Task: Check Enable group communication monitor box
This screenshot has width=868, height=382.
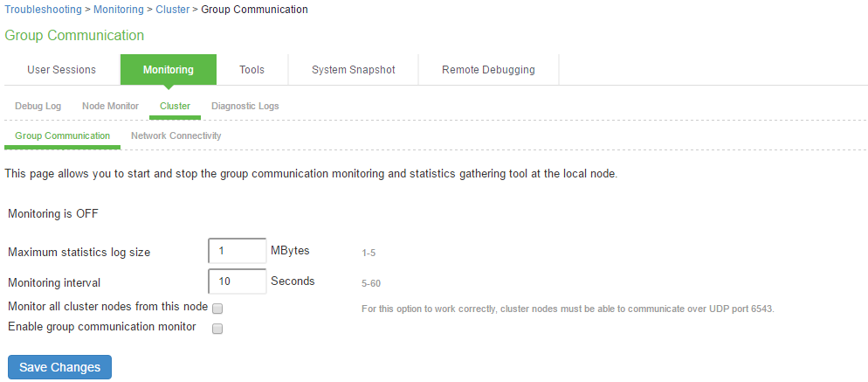Action: [x=217, y=329]
